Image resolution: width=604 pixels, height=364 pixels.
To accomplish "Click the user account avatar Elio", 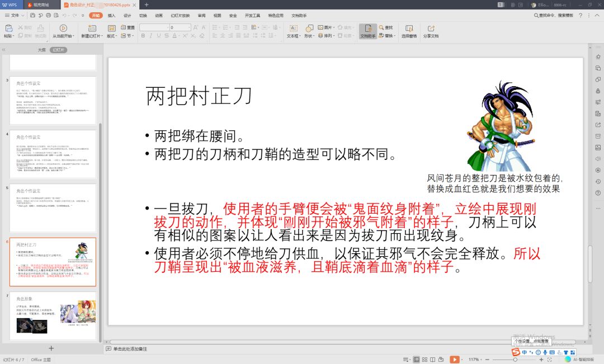I will click(534, 5).
